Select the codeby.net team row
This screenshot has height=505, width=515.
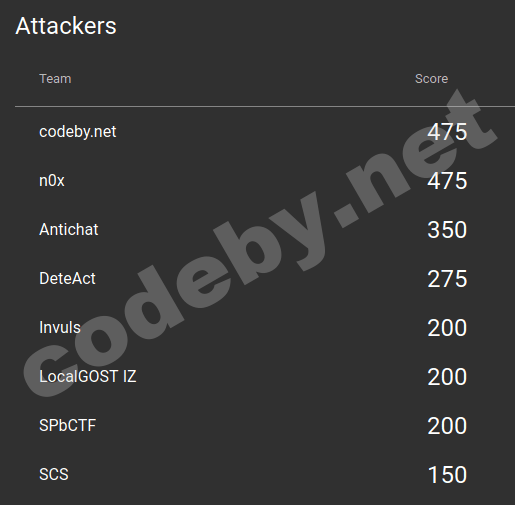[265, 132]
